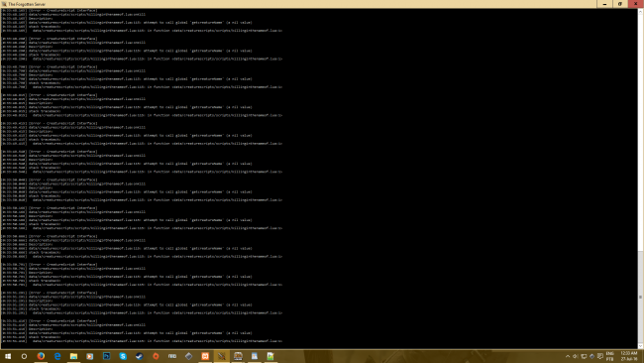The height and width of the screenshot is (363, 644).
Task: Switch to Photoshop on the taskbar
Action: pyautogui.click(x=106, y=356)
